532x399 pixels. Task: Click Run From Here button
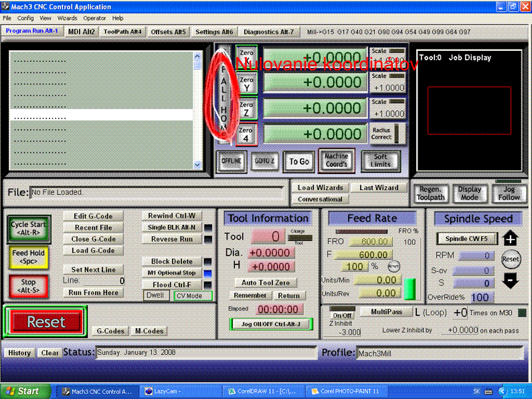[x=93, y=293]
